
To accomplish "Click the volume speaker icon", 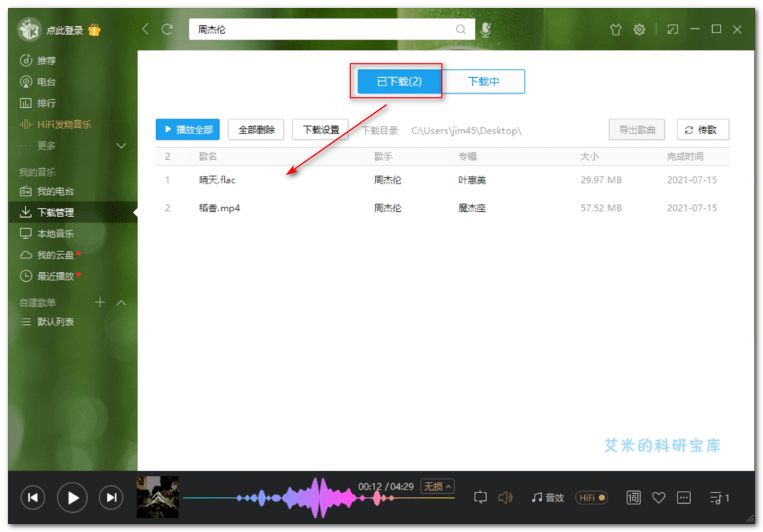I will pos(505,497).
